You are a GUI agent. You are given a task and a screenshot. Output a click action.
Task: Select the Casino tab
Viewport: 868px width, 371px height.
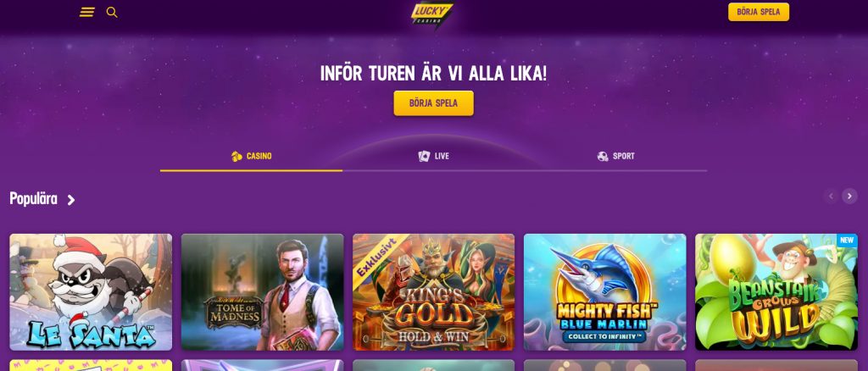(251, 157)
